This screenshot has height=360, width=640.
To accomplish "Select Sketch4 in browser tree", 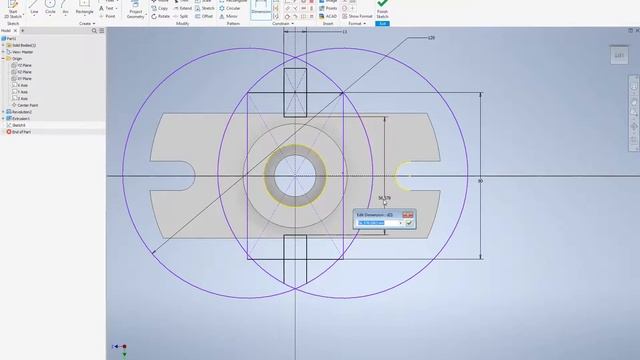I will [16, 125].
